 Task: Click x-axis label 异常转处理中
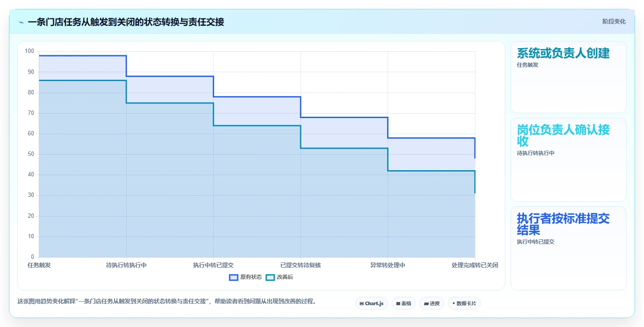[x=388, y=265]
